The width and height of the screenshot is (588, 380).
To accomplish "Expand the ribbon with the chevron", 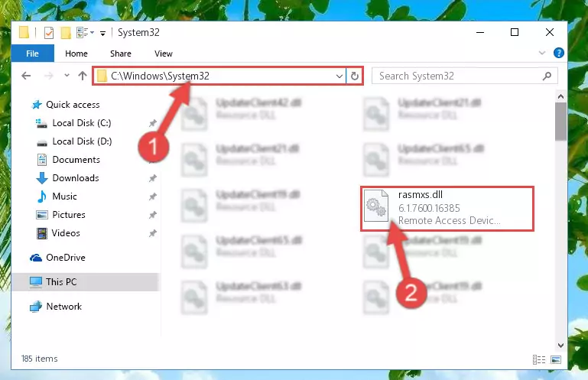I will click(542, 53).
